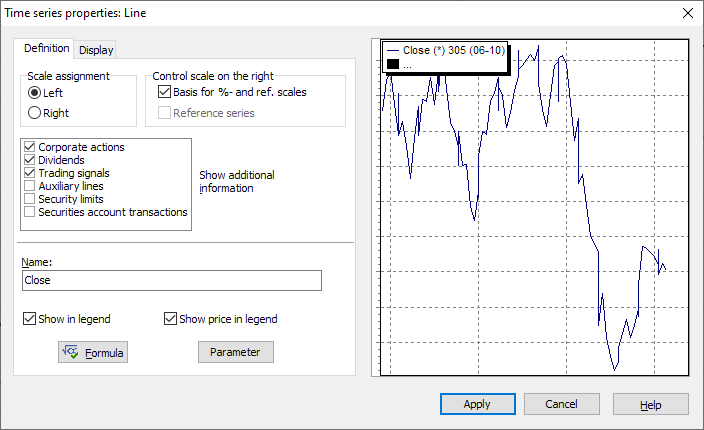Viewport: 704px width, 430px height.
Task: Enable the Auxiliary lines checkbox
Action: coord(29,186)
